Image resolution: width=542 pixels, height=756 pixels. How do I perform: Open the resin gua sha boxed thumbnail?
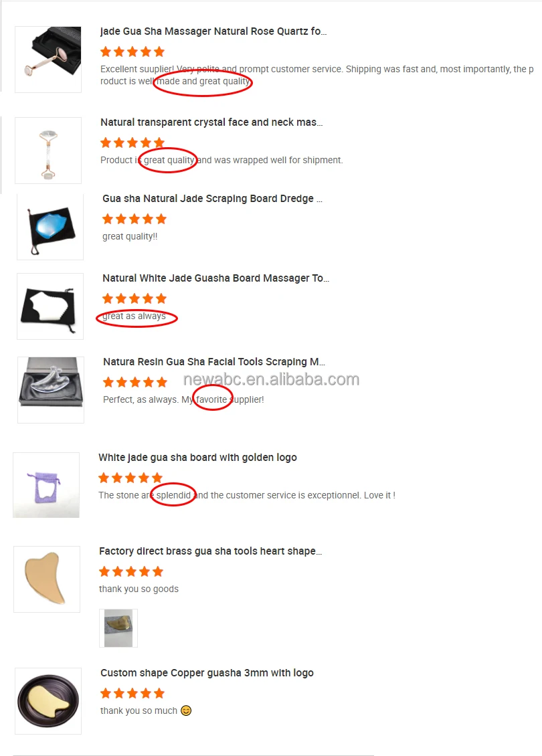(51, 390)
